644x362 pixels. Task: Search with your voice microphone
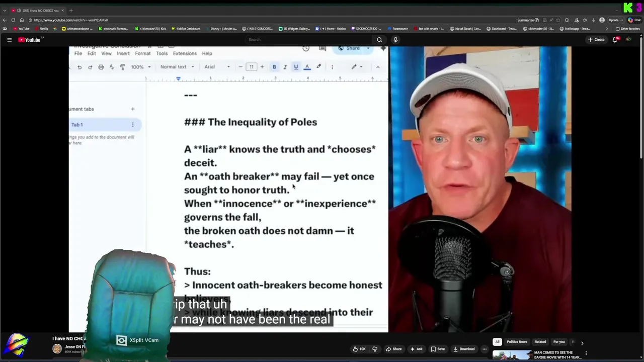click(395, 40)
